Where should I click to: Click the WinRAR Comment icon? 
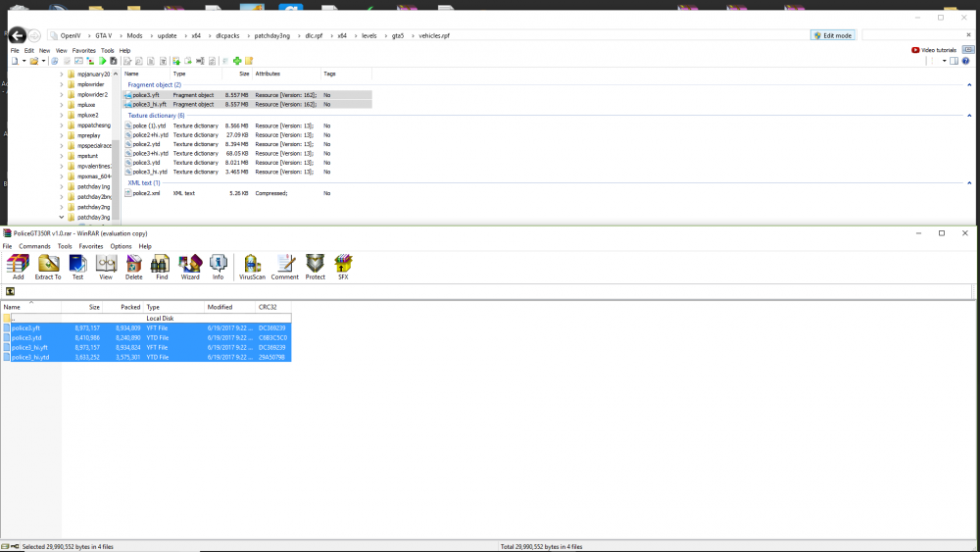point(285,267)
